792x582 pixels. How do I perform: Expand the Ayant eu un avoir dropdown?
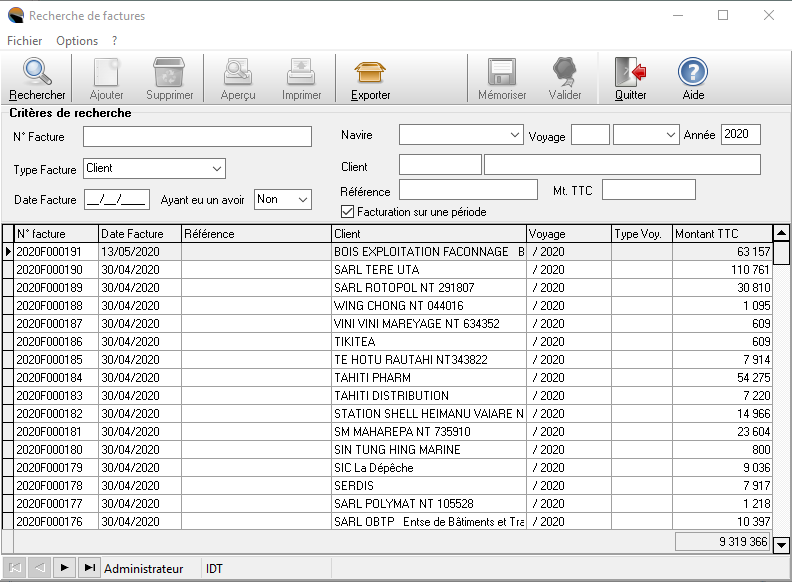pyautogui.click(x=303, y=200)
